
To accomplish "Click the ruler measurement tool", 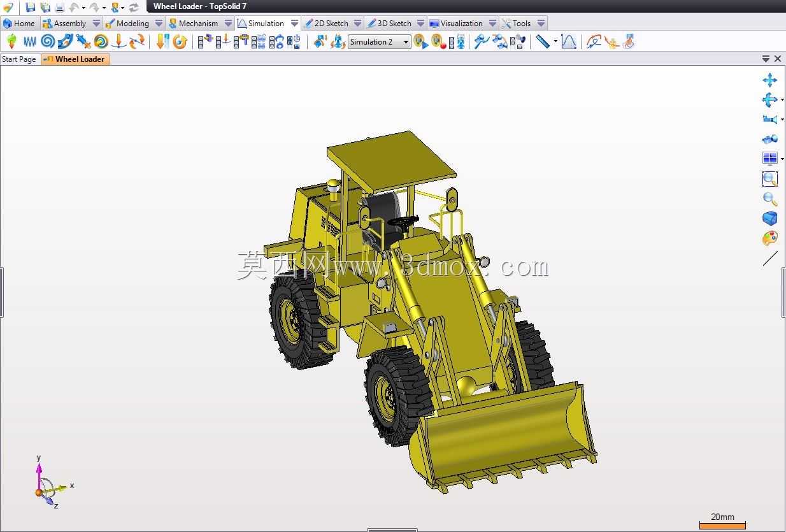I will pos(543,42).
